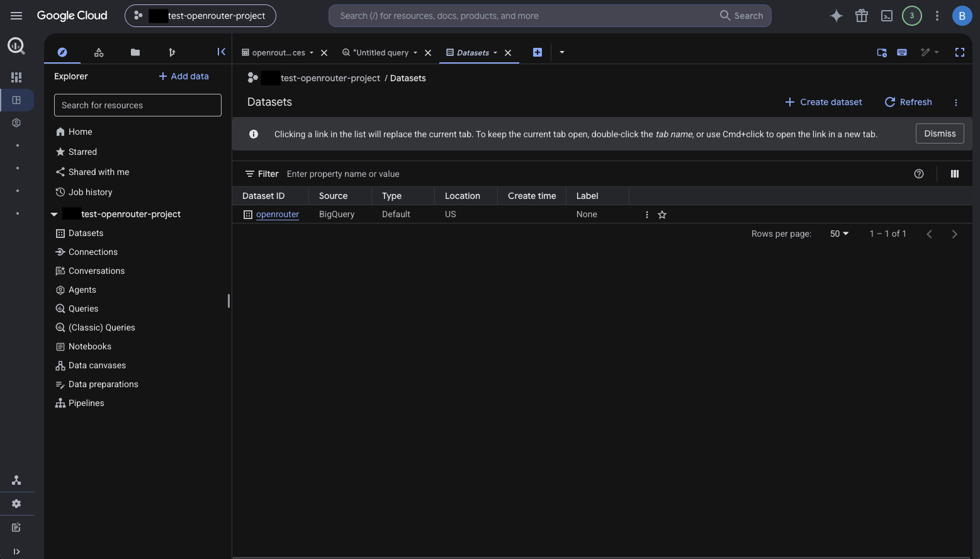Collapse the test-openrouter-project tree node

pos(54,215)
